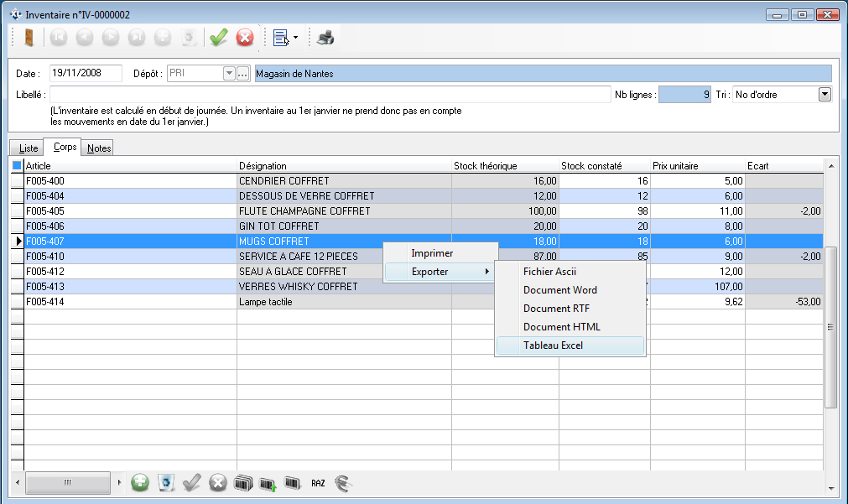Open the Tri 'No d'ordre' dropdown
This screenshot has width=848, height=504.
pos(824,94)
